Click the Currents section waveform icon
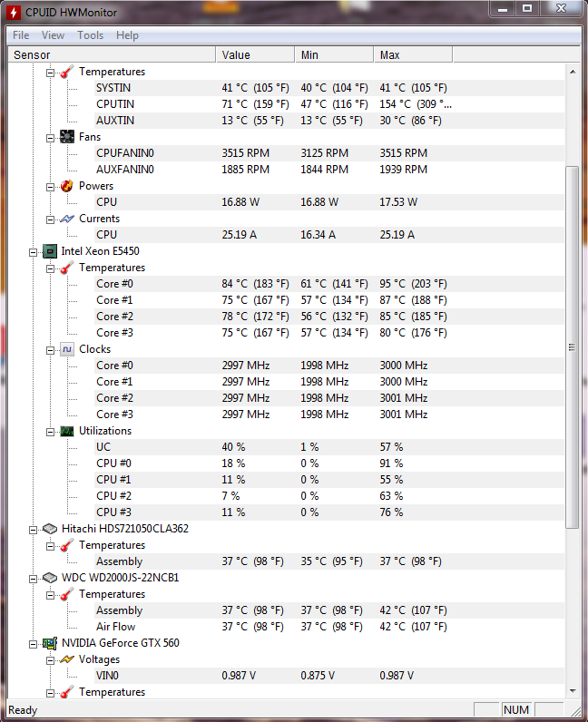Image resolution: width=588 pixels, height=722 pixels. click(x=67, y=219)
